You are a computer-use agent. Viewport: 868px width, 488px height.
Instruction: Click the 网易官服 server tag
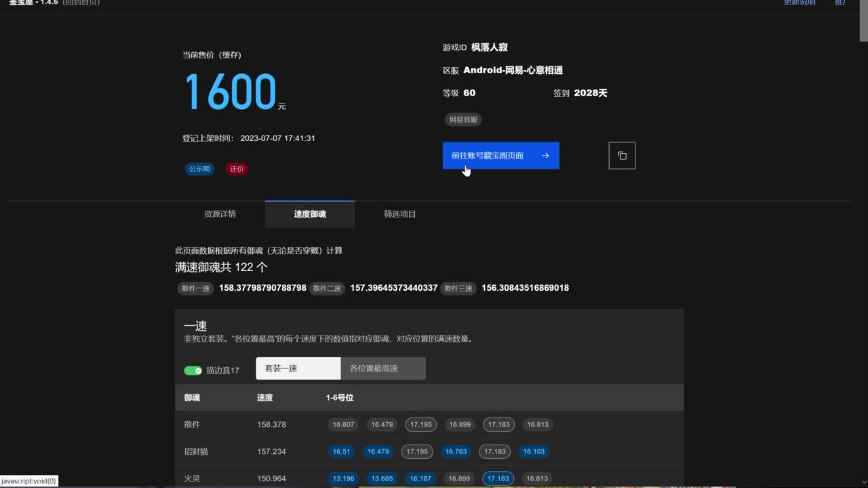coord(464,119)
